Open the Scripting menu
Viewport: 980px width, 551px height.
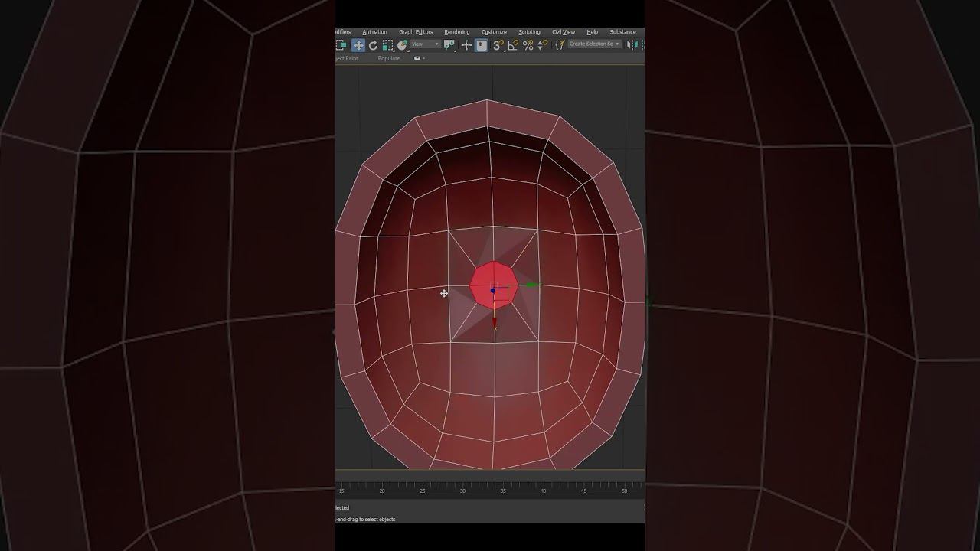529,32
